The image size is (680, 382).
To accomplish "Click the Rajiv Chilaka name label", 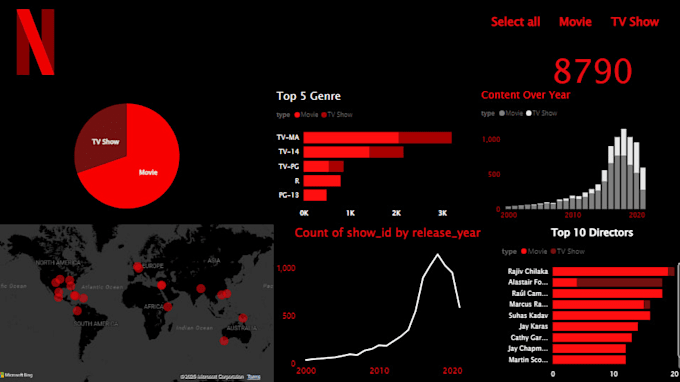I will [528, 271].
